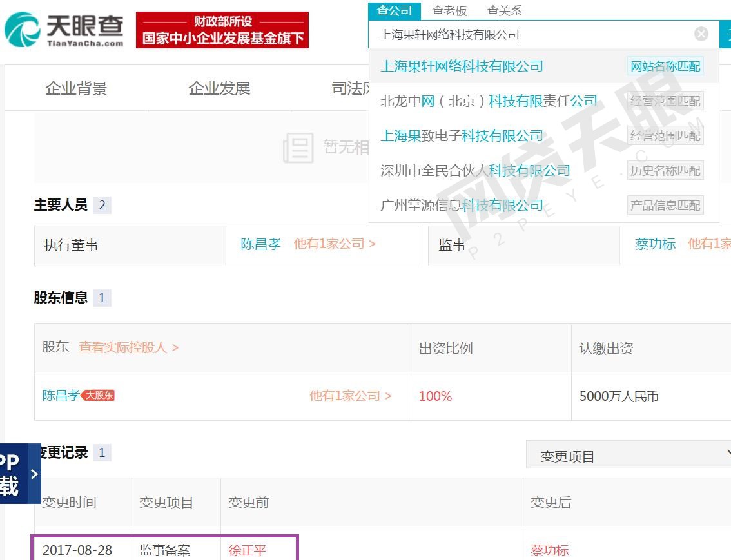
Task: Click the 主要人员 count badge 2
Action: (102, 205)
